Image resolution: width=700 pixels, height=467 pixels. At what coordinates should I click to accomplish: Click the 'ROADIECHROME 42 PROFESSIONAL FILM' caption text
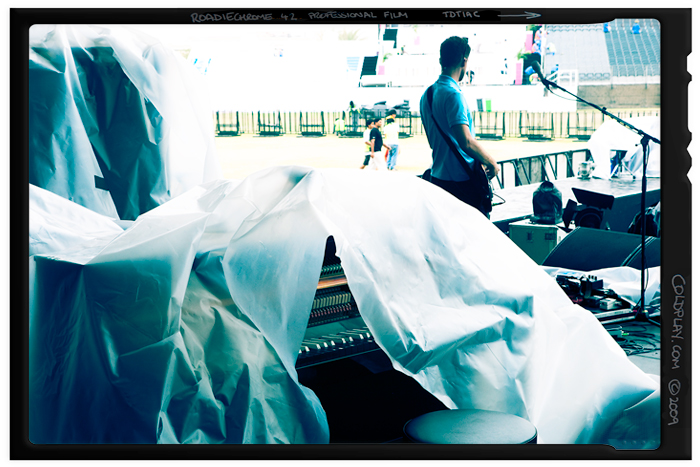point(299,17)
